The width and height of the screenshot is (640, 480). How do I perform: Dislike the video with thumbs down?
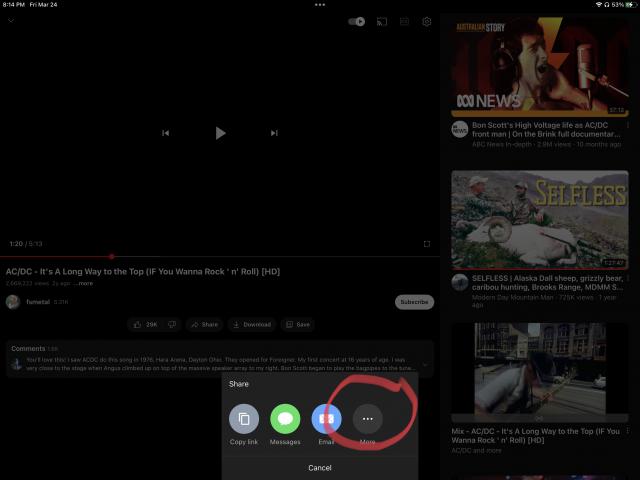tap(172, 324)
